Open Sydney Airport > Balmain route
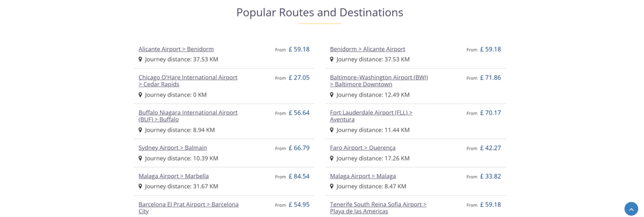Screen dimensions: 644x217 tap(173, 148)
